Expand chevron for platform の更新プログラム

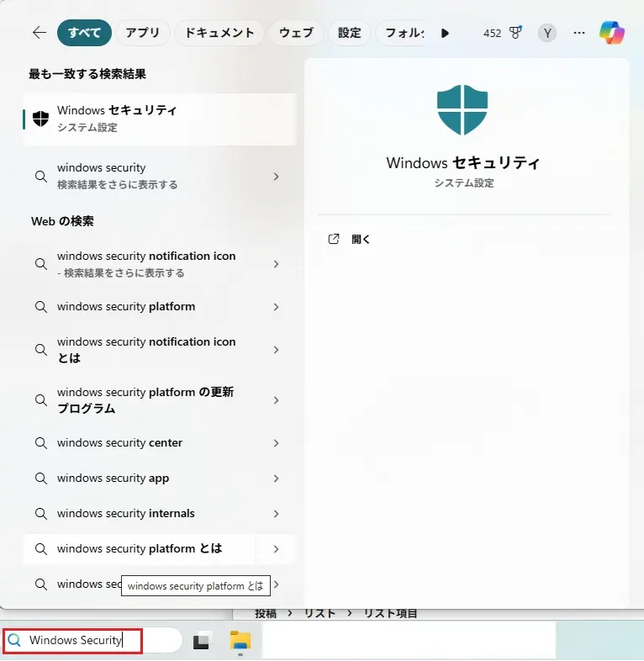276,400
